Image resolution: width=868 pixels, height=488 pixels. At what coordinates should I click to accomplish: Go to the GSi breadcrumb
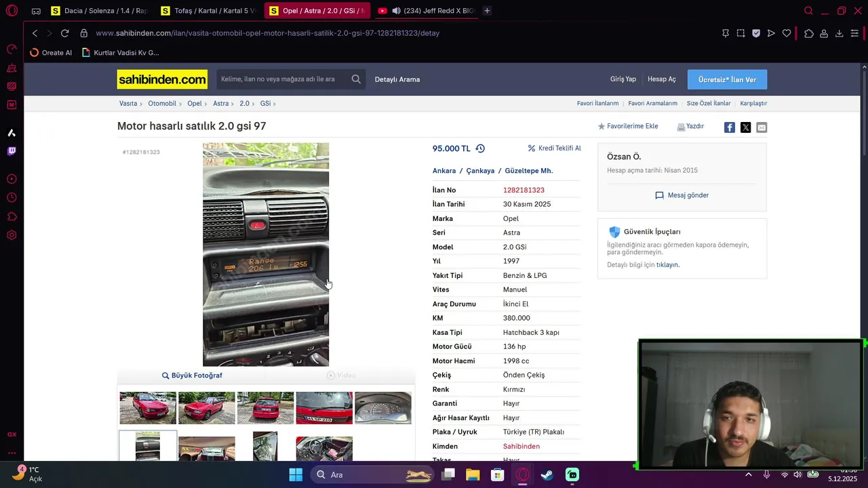tap(265, 104)
